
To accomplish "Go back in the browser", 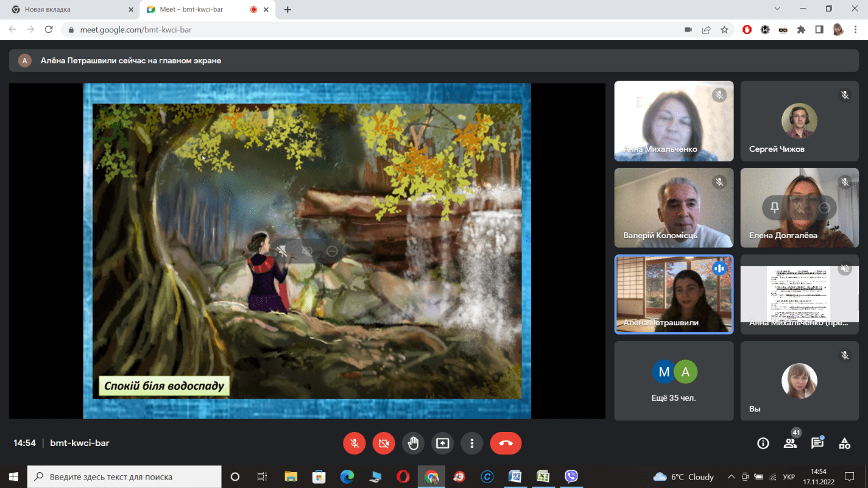I will [13, 29].
